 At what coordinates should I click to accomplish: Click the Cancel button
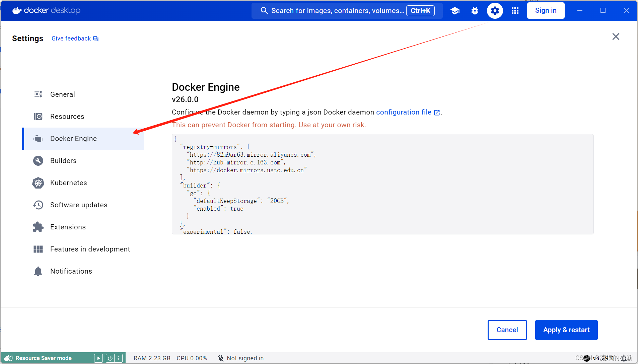(x=507, y=330)
